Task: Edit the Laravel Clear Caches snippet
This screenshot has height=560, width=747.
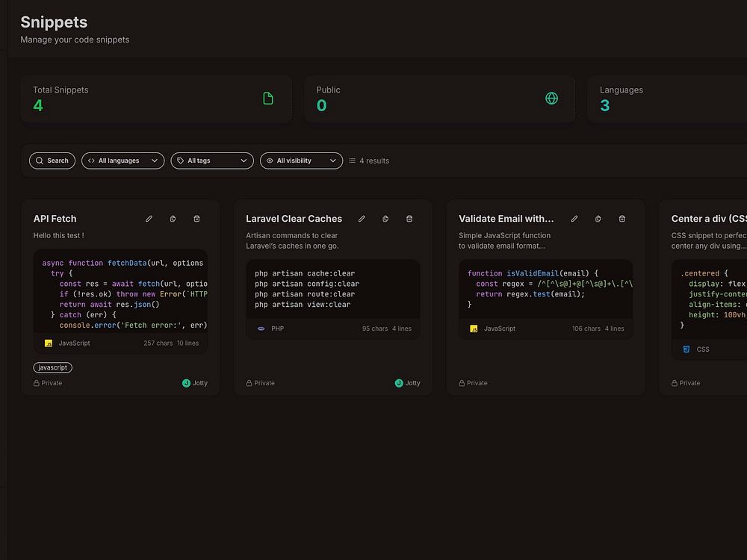Action: point(362,219)
